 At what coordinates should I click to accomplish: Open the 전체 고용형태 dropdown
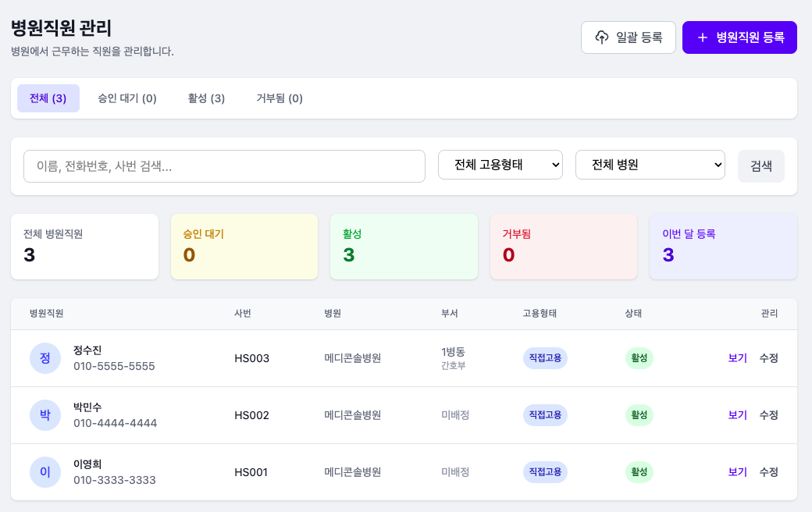tap(500, 165)
